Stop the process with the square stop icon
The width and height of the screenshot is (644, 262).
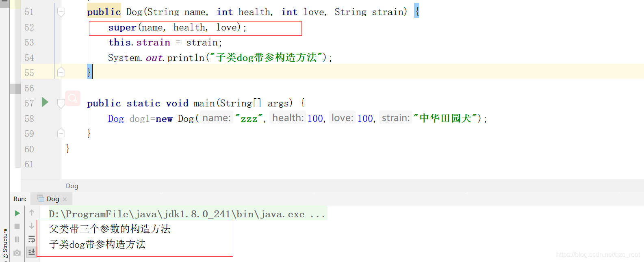(x=17, y=226)
